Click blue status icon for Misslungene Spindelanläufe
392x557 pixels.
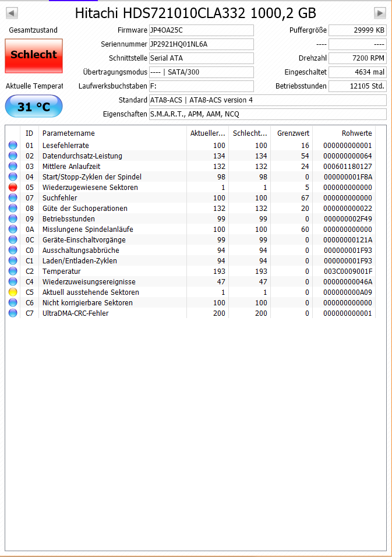(x=13, y=229)
